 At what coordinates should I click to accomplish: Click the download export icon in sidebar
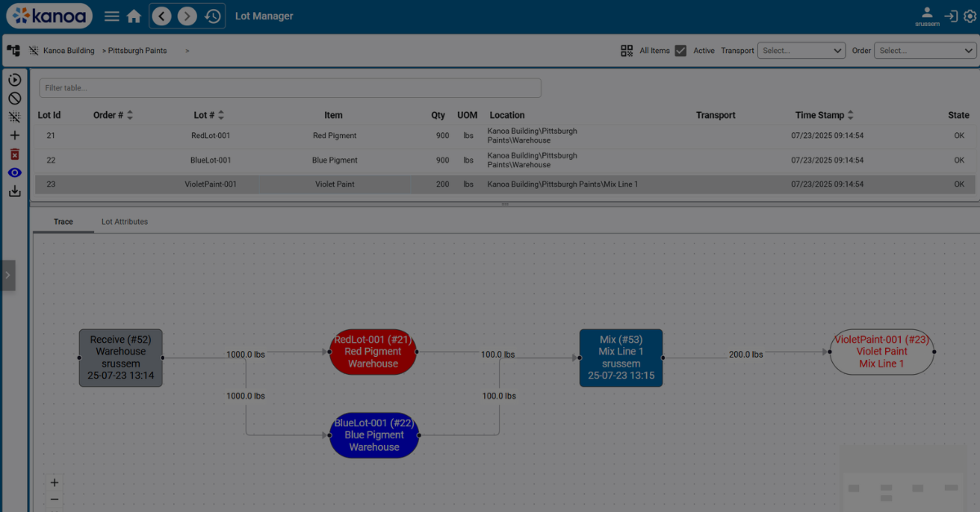(x=14, y=192)
